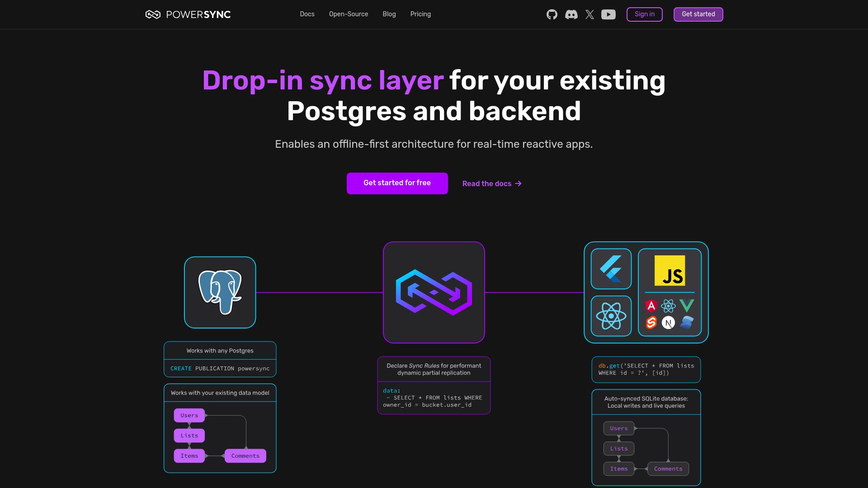
Task: Click the 'Declare Sync Rules' caption text
Action: tap(434, 369)
